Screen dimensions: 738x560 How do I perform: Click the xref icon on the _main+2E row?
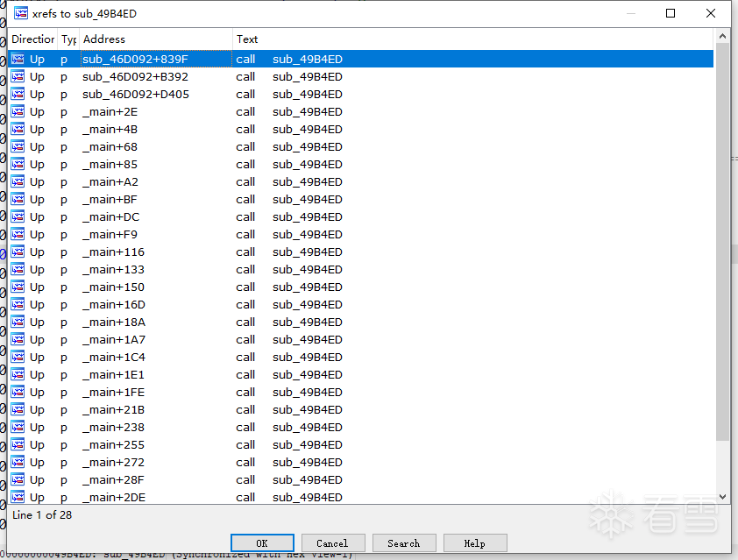[x=18, y=111]
